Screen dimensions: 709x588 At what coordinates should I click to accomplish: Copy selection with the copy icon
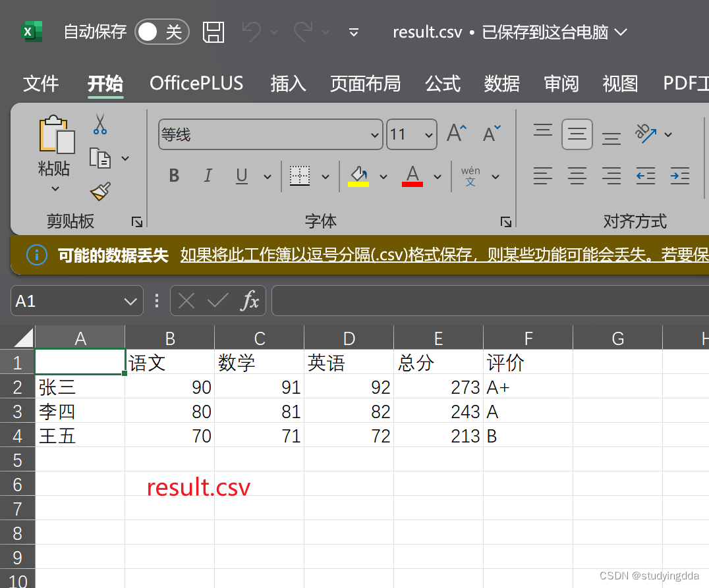point(100,158)
